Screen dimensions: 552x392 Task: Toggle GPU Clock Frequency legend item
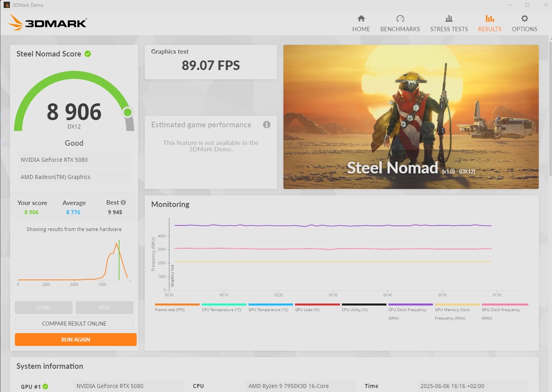(x=505, y=312)
